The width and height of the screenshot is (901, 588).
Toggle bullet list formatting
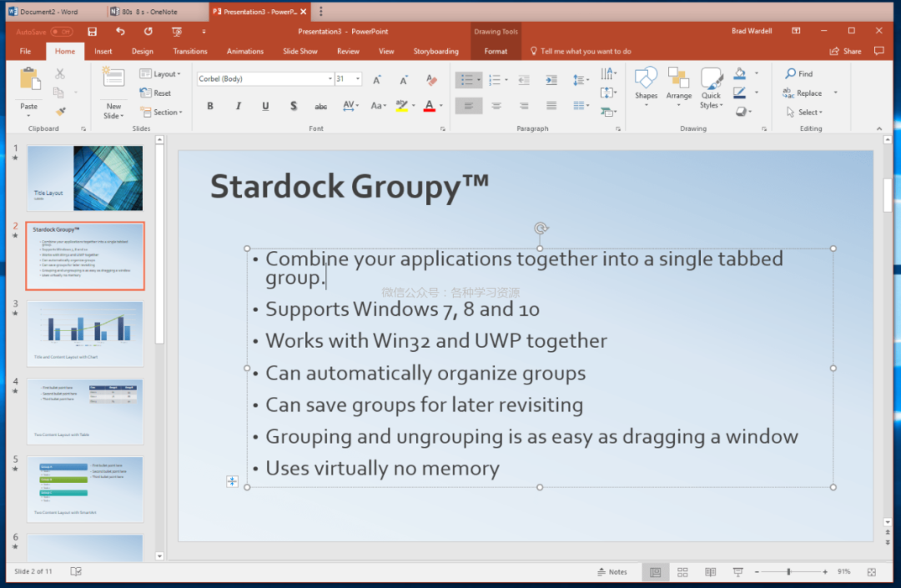466,80
